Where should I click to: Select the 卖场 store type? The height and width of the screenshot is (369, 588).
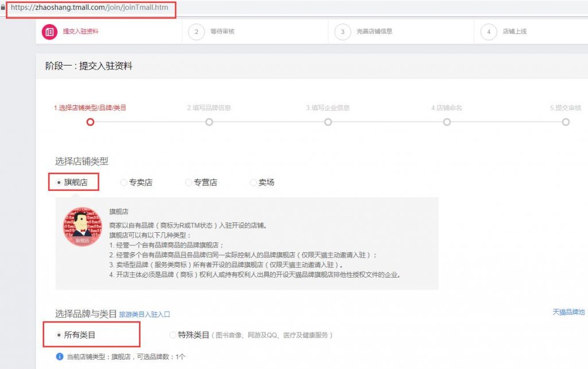[x=253, y=183]
